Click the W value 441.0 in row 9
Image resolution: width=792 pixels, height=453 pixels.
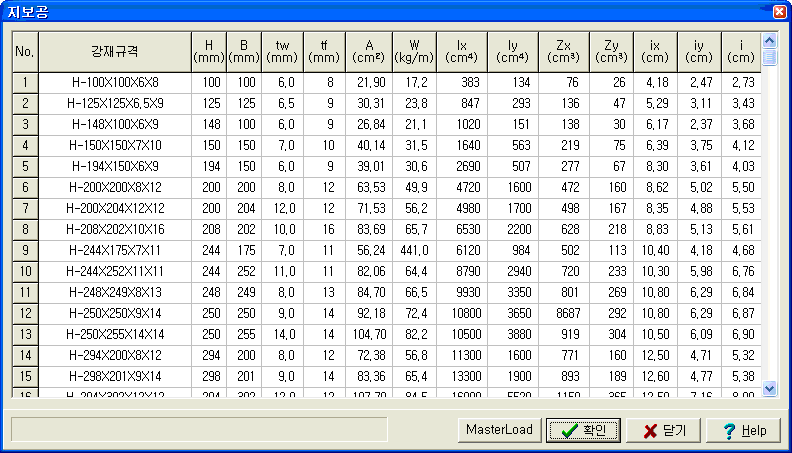[414, 250]
